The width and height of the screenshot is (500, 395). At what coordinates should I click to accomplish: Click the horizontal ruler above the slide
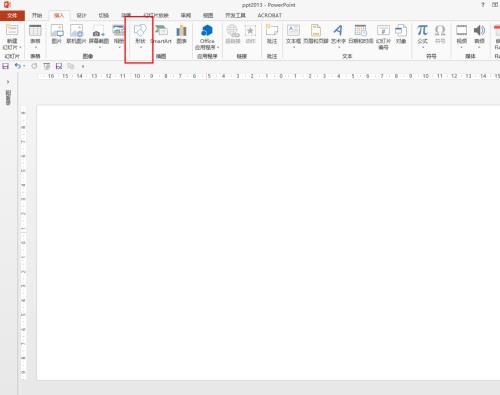[268, 76]
